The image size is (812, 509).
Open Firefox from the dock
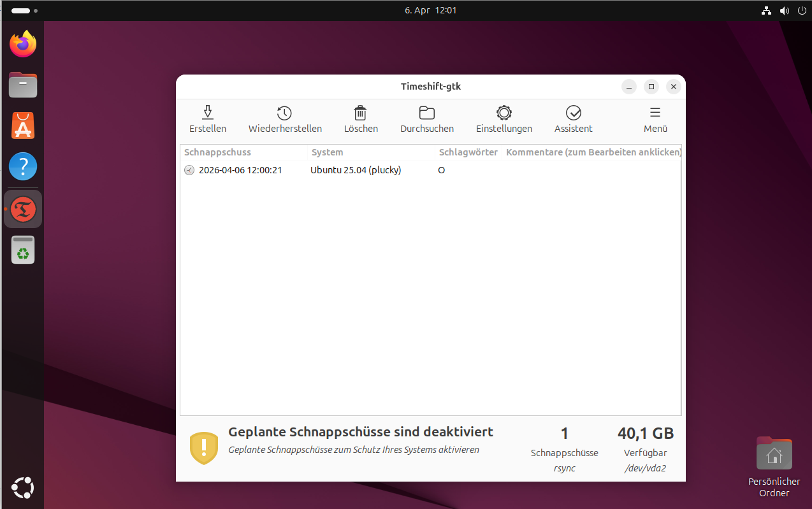pos(23,44)
